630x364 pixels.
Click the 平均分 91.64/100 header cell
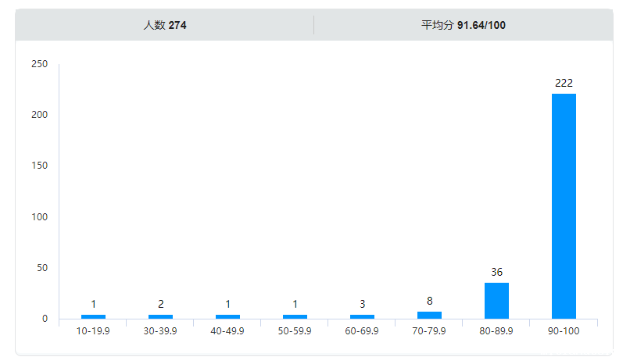[x=464, y=25]
